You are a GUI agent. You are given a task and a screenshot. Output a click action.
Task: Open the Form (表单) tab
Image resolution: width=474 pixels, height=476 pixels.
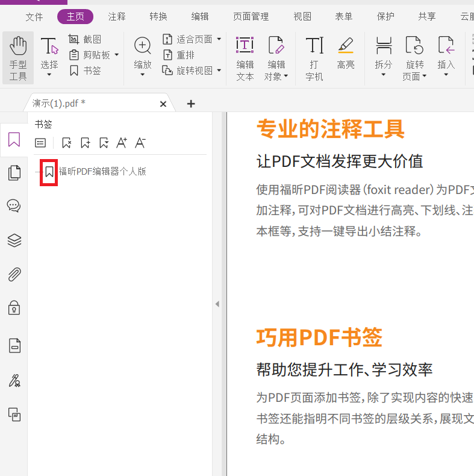coord(344,16)
